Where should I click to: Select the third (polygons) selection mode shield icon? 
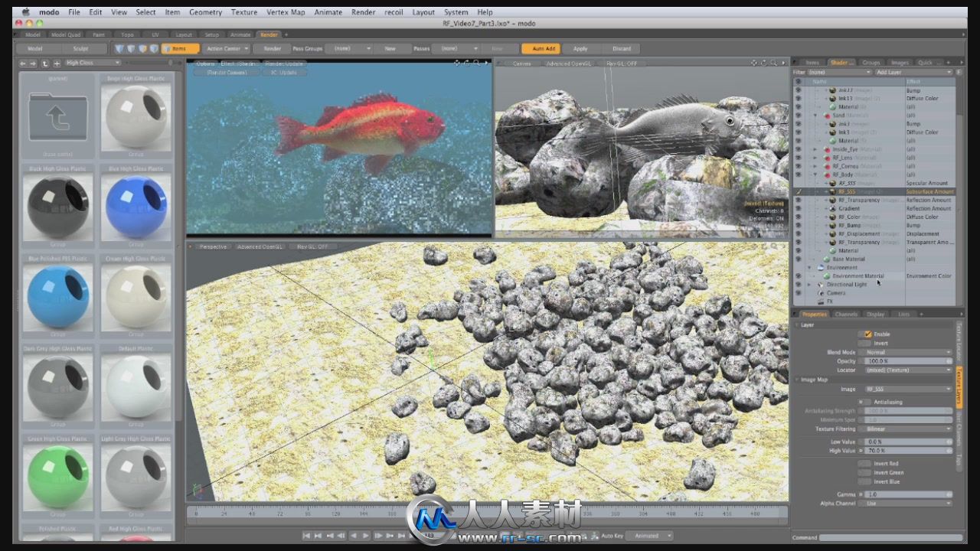pos(142,48)
